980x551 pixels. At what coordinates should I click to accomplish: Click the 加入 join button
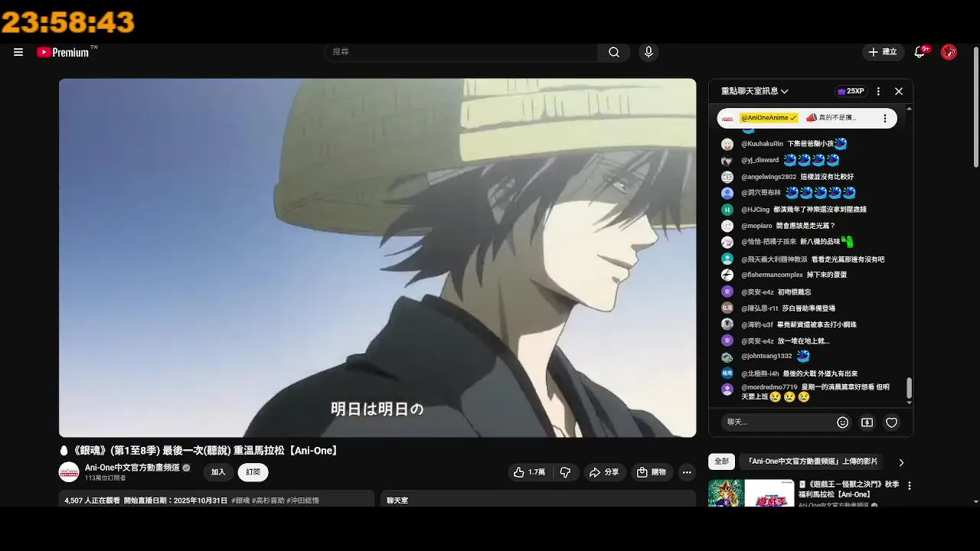click(218, 472)
